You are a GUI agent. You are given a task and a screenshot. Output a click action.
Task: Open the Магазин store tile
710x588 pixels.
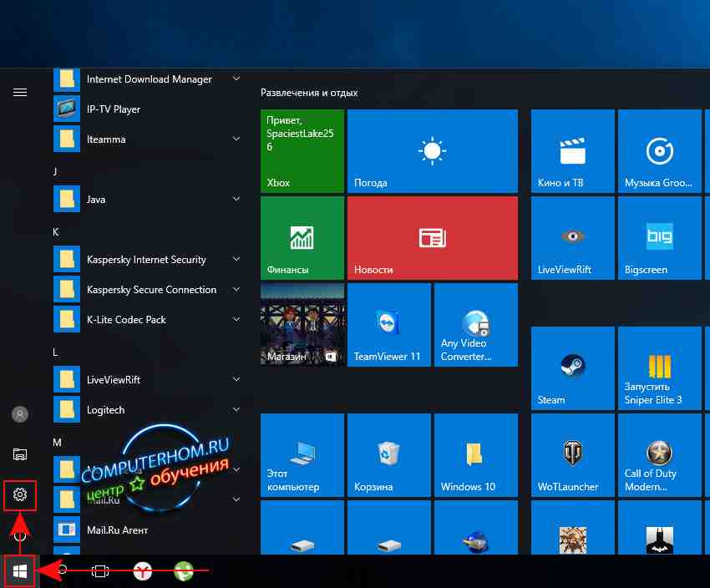(302, 325)
